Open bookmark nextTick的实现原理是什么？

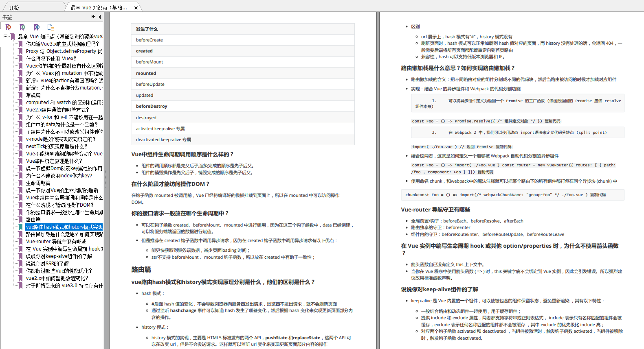pyautogui.click(x=57, y=146)
